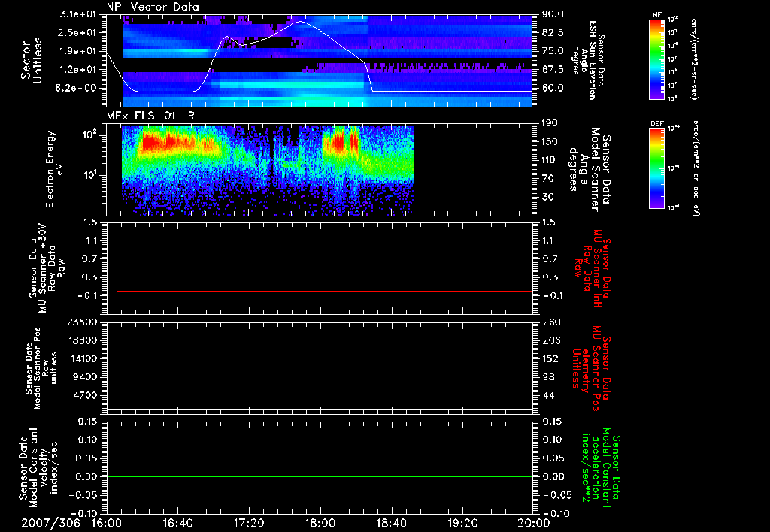This screenshot has height=532, width=770.
Task: Click the NF color bar gradient
Action: click(x=657, y=59)
